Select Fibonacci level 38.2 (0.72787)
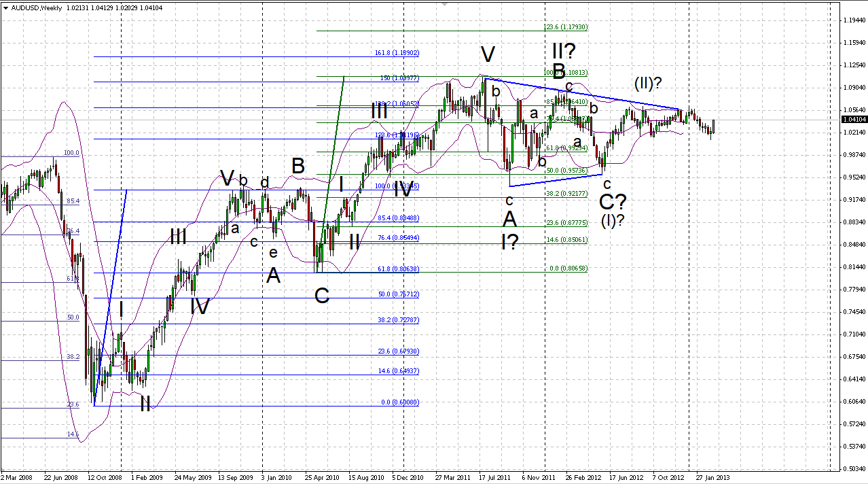Screen dimensions: 868x484 pyautogui.click(x=398, y=319)
